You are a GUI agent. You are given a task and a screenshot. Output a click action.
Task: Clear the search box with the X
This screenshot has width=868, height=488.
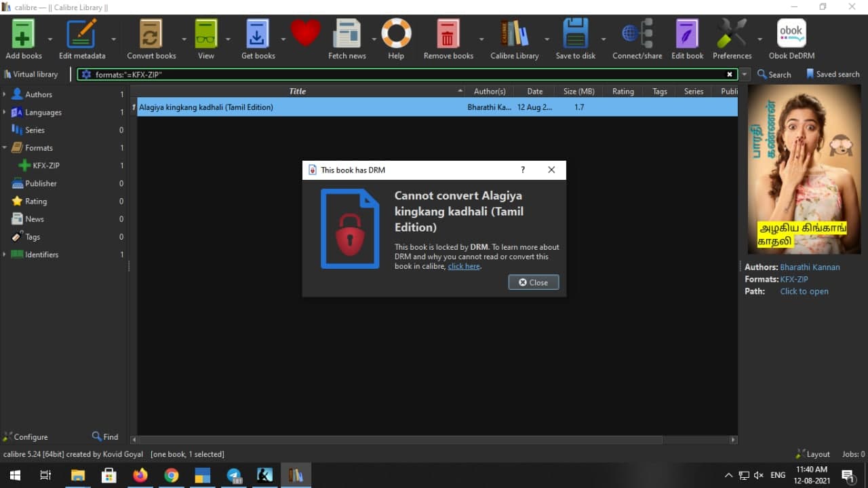[730, 75]
